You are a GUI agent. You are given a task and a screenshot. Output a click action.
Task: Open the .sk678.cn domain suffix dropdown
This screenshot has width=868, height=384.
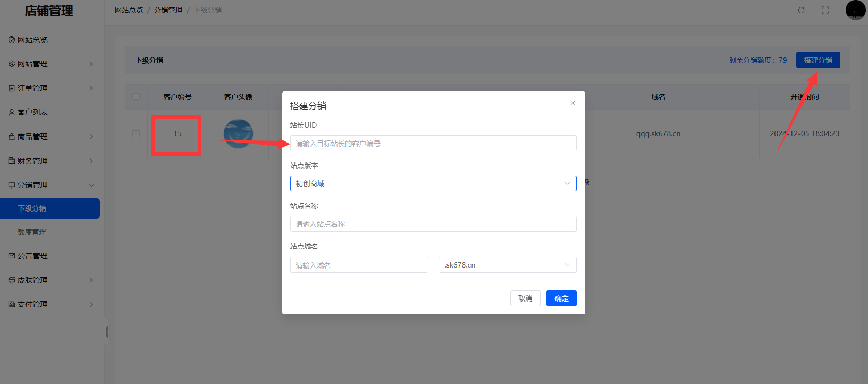point(507,265)
